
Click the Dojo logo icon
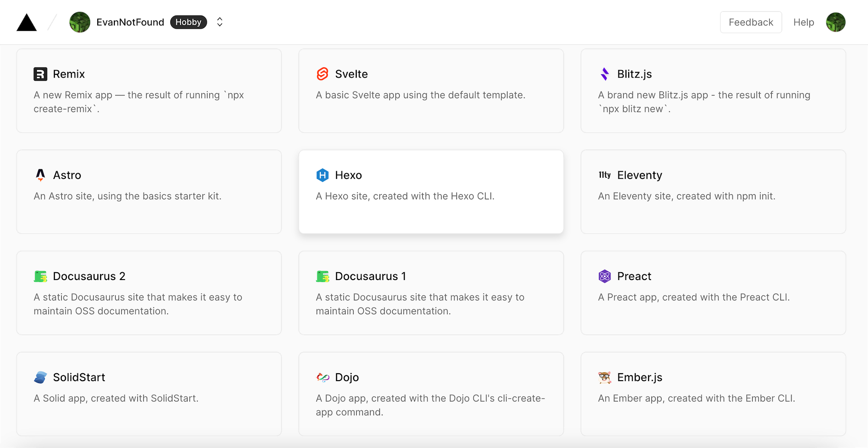click(323, 377)
